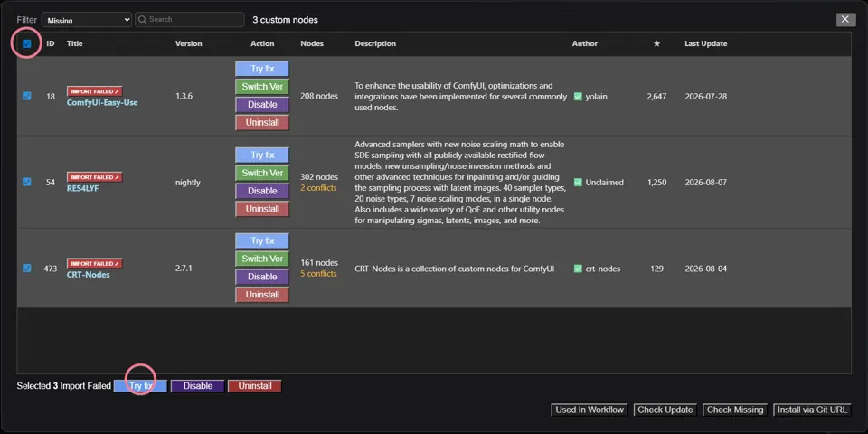Screen dimensions: 868x434
Task: Click version 2.7.1 cell
Action: point(184,269)
